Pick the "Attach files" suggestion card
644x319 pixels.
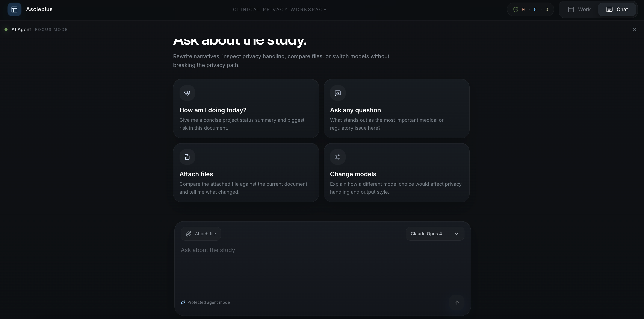point(246,173)
